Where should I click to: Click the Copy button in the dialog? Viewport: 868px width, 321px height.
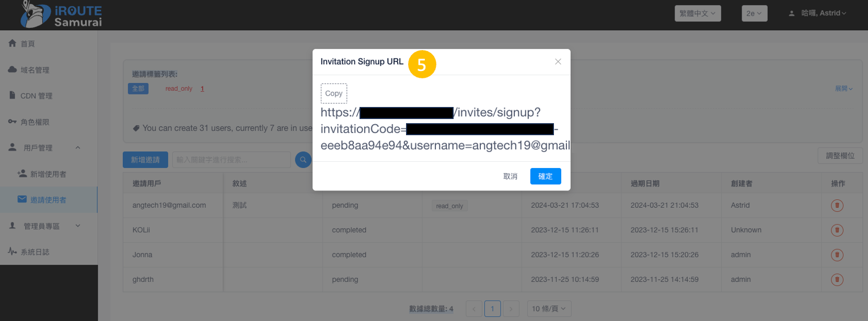333,93
